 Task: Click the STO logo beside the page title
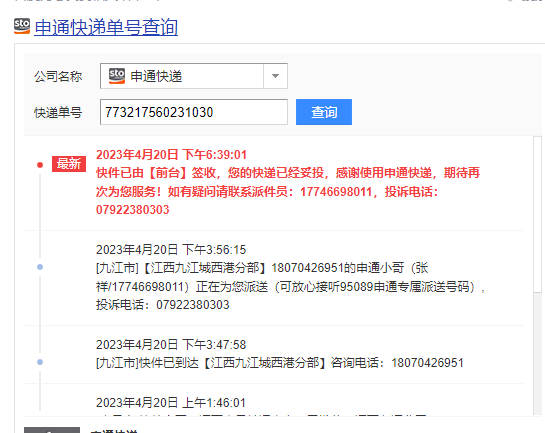(22, 26)
